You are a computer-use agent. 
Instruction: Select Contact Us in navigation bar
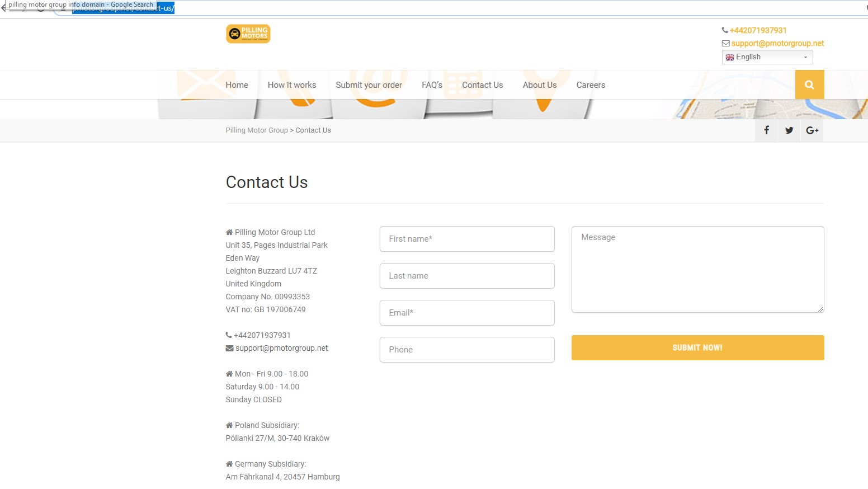point(482,85)
